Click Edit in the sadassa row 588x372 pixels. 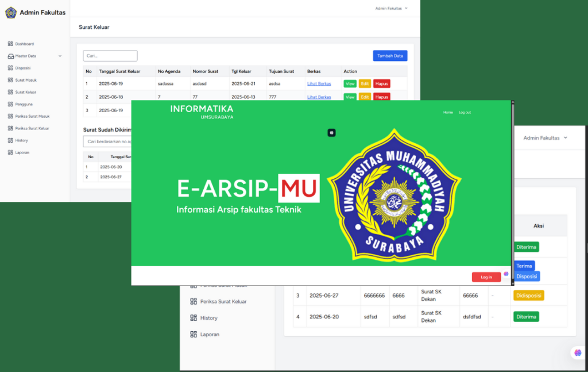[x=365, y=84]
